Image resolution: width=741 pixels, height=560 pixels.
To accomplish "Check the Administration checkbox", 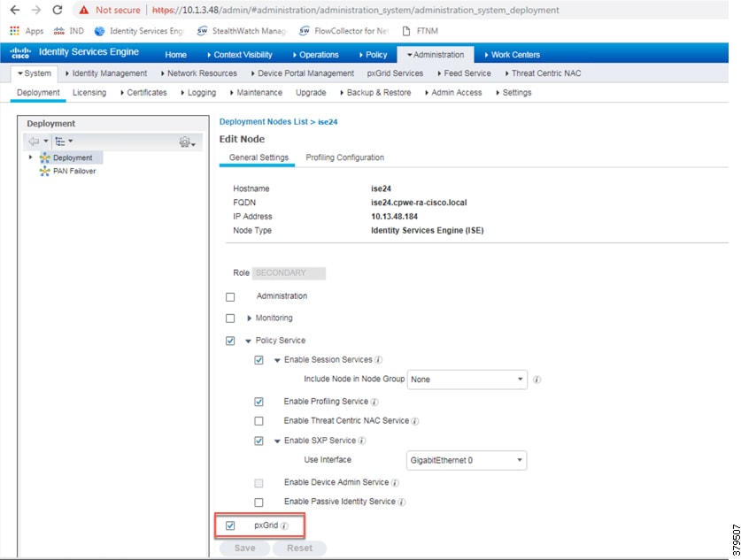I will [230, 296].
